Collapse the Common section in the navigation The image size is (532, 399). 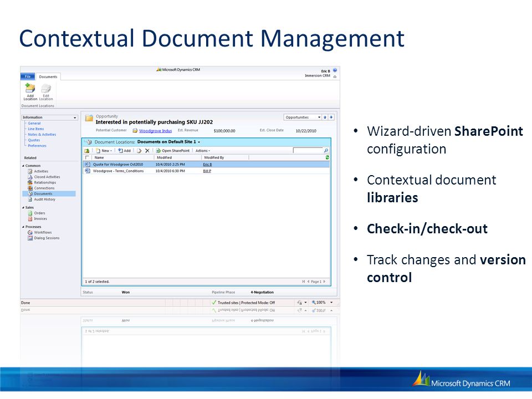[x=23, y=166]
